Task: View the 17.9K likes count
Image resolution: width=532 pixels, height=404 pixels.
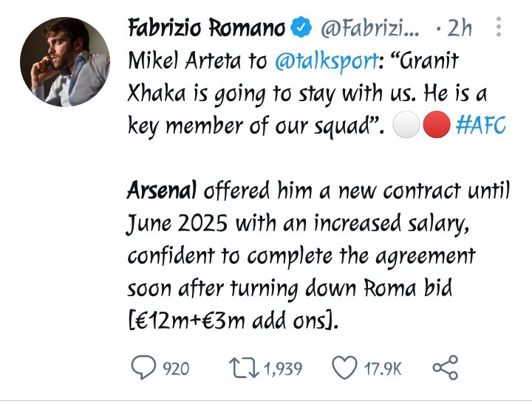Action: tap(383, 369)
